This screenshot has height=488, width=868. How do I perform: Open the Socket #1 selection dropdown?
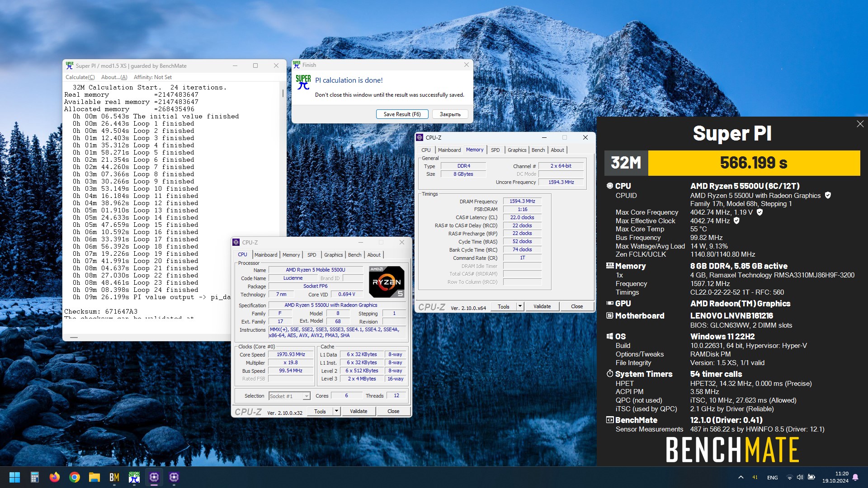pyautogui.click(x=289, y=396)
